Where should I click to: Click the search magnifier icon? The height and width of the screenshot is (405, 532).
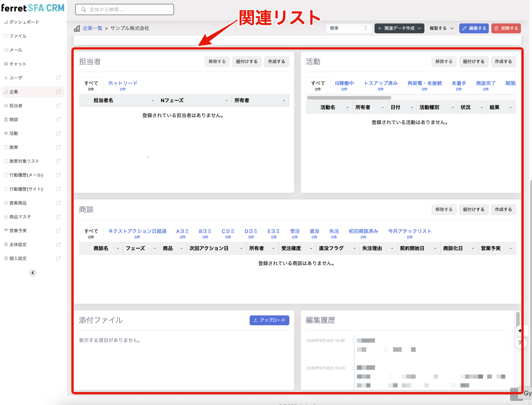point(84,9)
